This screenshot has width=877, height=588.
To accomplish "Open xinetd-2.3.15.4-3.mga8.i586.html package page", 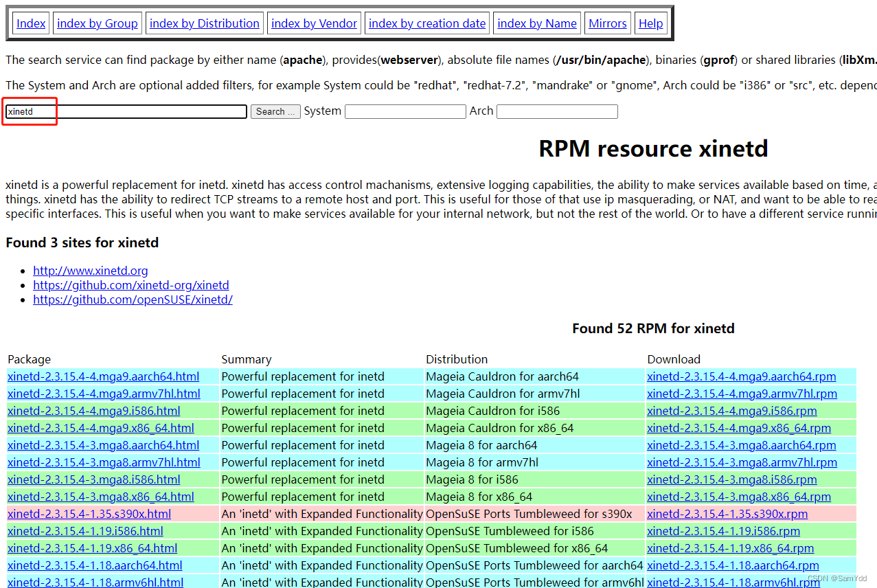I will [x=94, y=479].
